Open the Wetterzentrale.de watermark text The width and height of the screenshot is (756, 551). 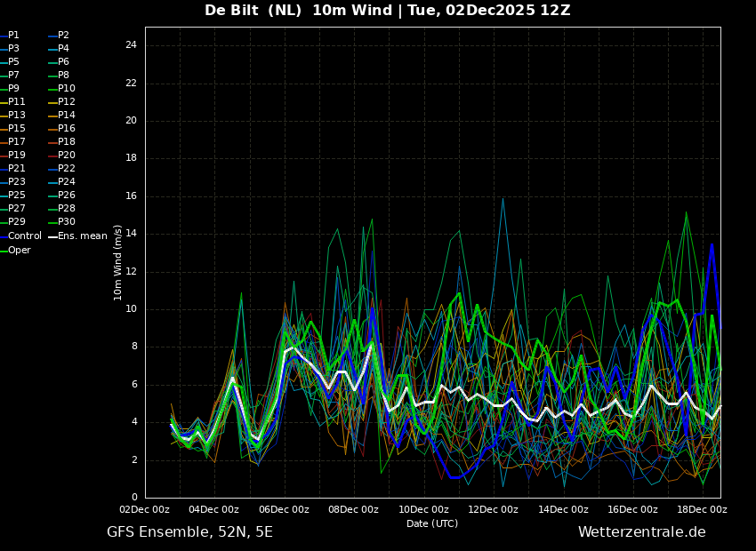coord(641,532)
